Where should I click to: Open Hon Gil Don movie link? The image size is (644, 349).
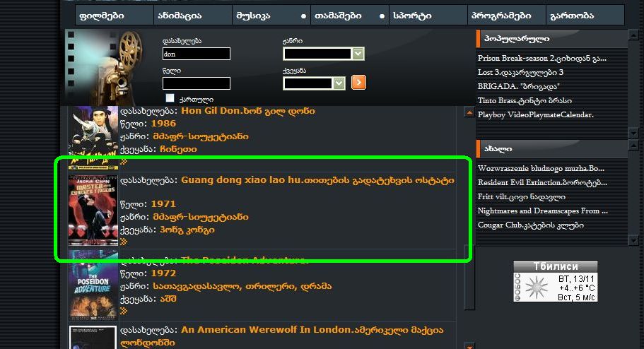248,111
